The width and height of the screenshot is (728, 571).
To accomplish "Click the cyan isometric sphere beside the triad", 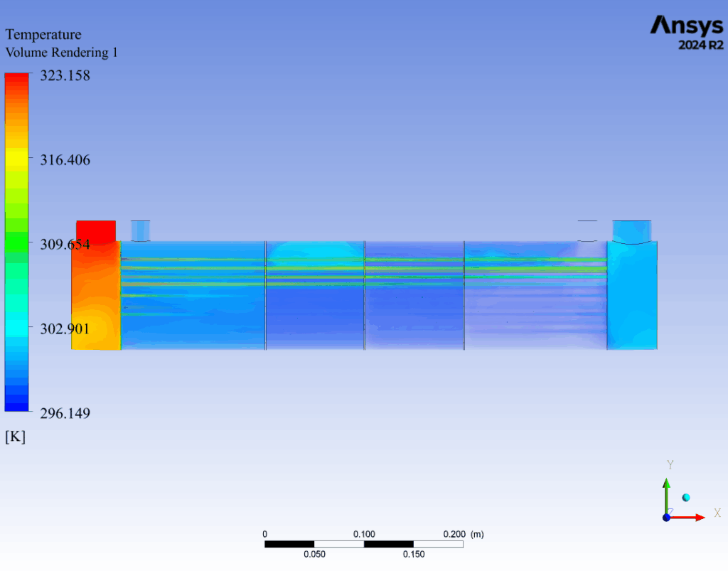I will [686, 497].
